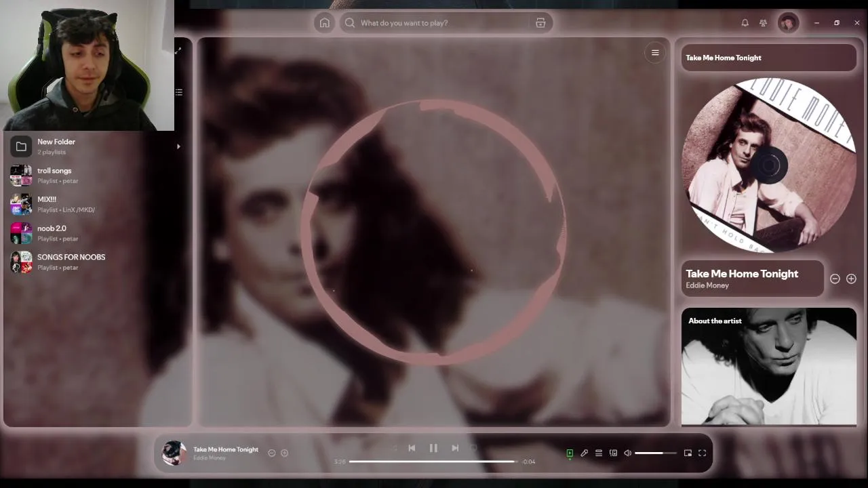The image size is (868, 488).
Task: Open Take Me Home Tonight title in right panel
Action: (x=742, y=274)
